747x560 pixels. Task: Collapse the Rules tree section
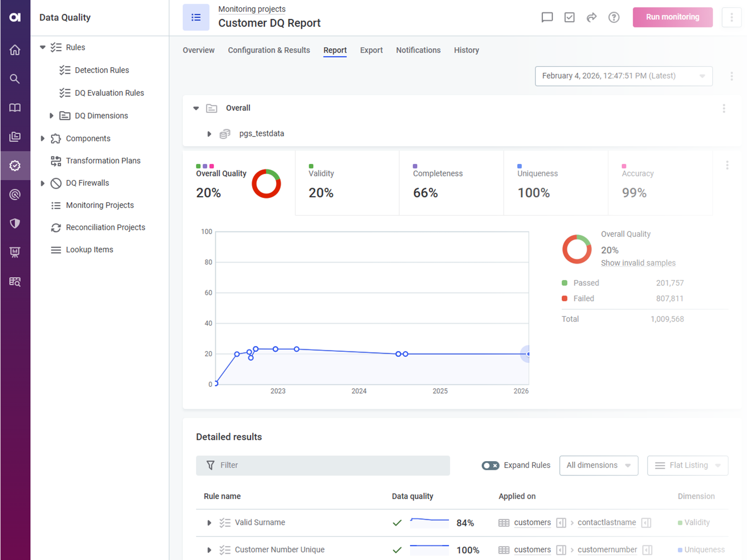(42, 47)
